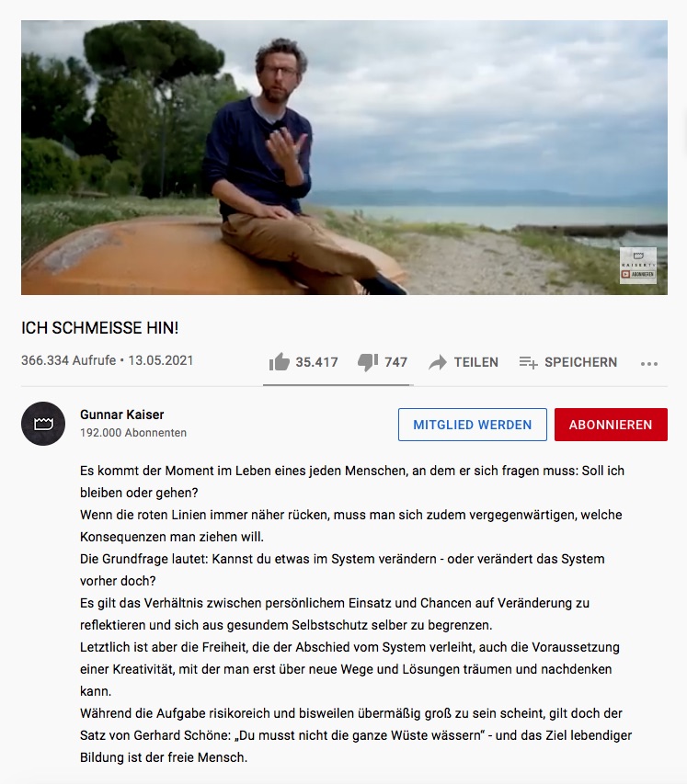The image size is (687, 784).
Task: Click the like count 35.417
Action: 316,362
